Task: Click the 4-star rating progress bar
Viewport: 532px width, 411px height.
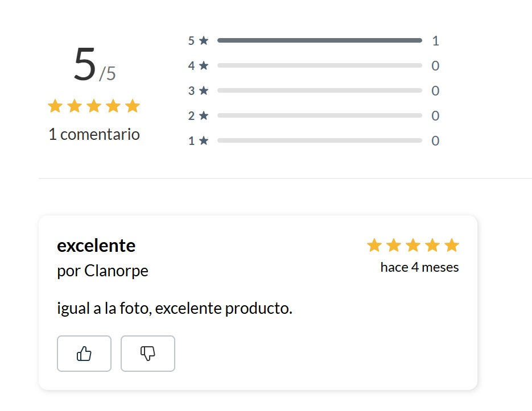Action: 319,65
